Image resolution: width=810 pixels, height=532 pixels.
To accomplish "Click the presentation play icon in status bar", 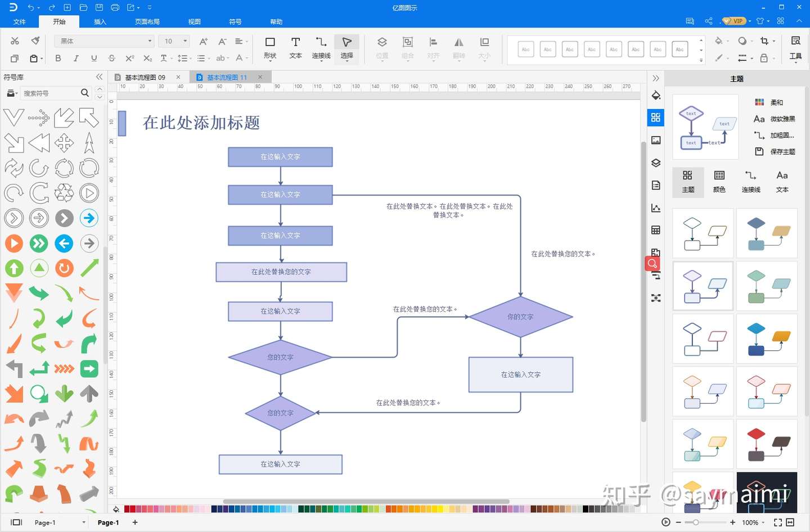I will point(666,522).
